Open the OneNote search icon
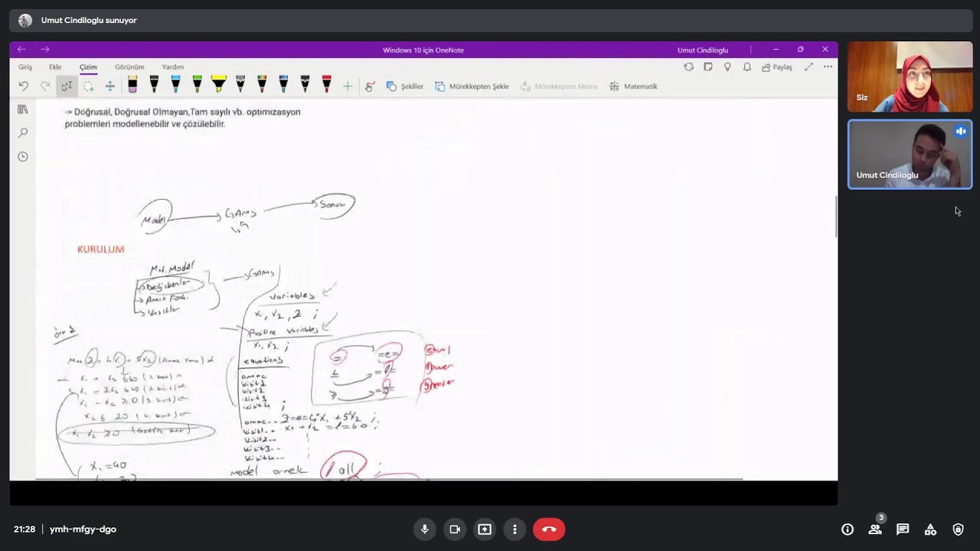 pos(22,133)
